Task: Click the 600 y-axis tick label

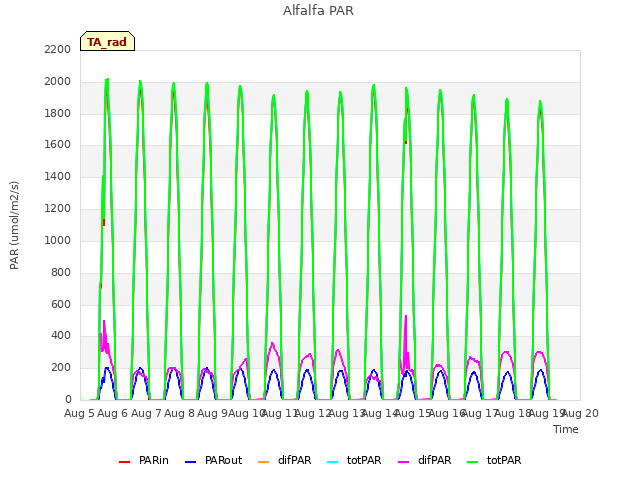Action: (x=61, y=304)
